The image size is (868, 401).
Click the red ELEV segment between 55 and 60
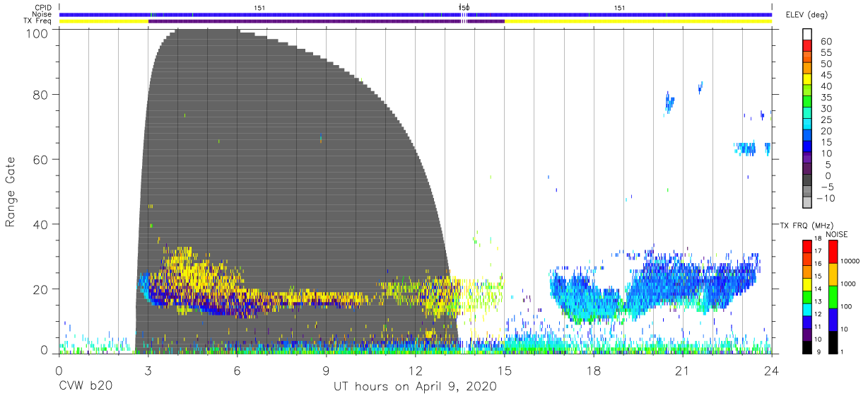(807, 45)
